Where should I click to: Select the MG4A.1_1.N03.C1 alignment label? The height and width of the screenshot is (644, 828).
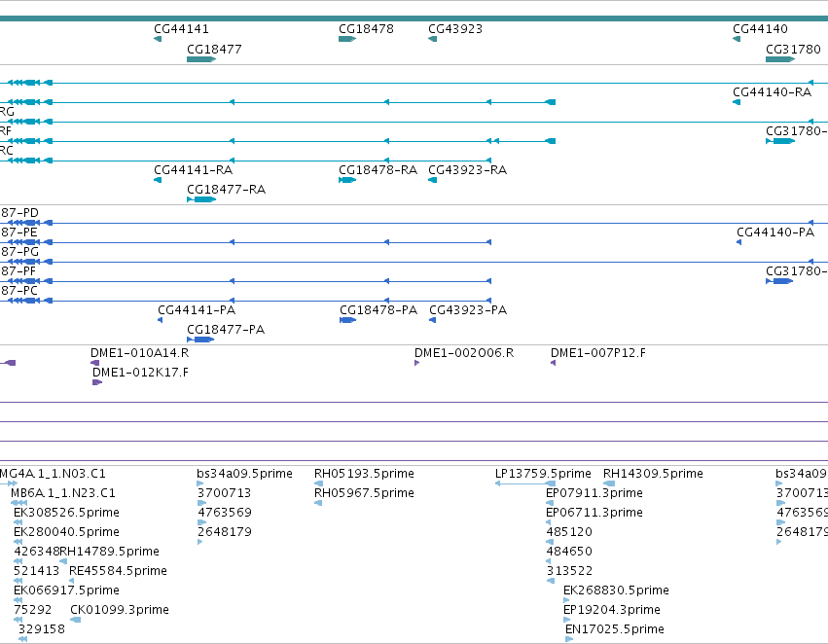click(x=53, y=474)
